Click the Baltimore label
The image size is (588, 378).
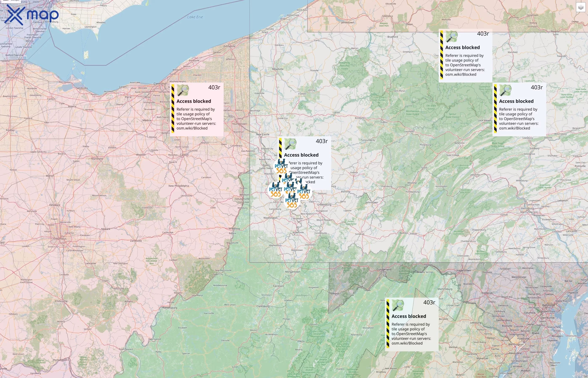pyautogui.click(x=549, y=305)
